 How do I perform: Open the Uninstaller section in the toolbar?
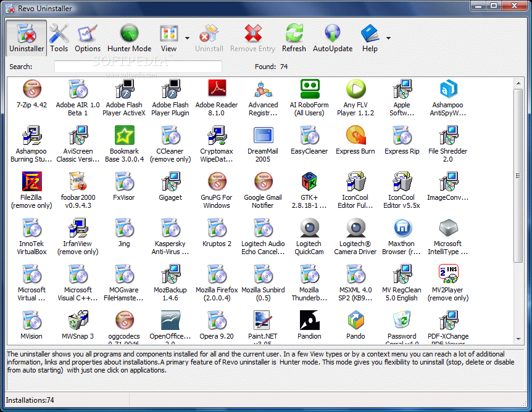click(27, 38)
